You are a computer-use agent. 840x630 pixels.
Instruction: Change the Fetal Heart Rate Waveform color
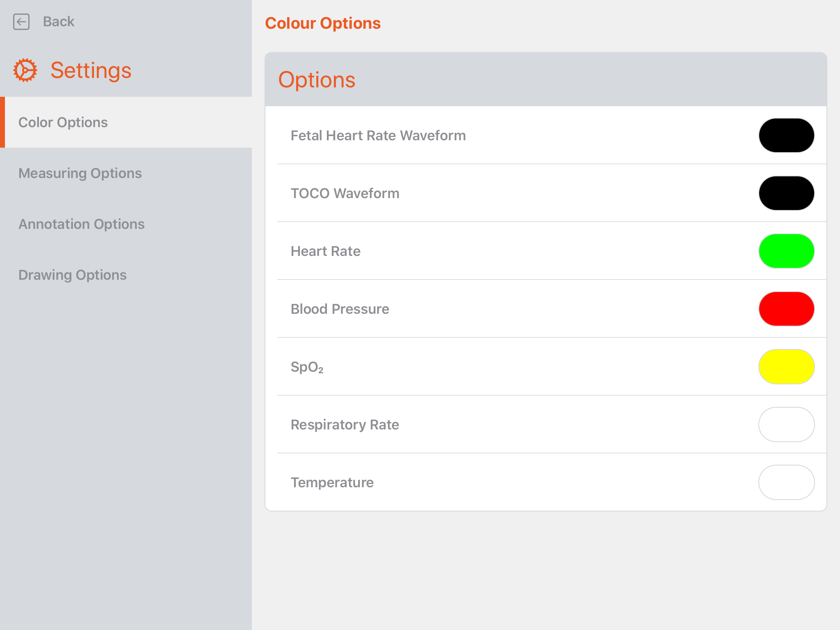[786, 135]
